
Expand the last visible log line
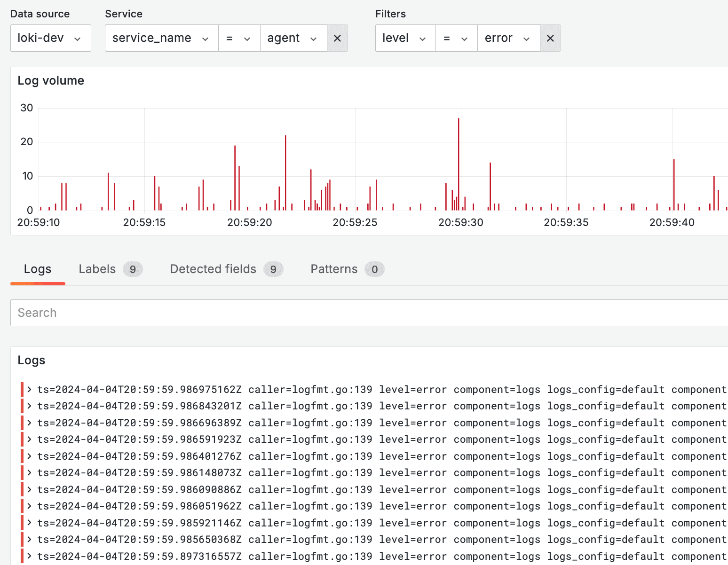coord(29,556)
